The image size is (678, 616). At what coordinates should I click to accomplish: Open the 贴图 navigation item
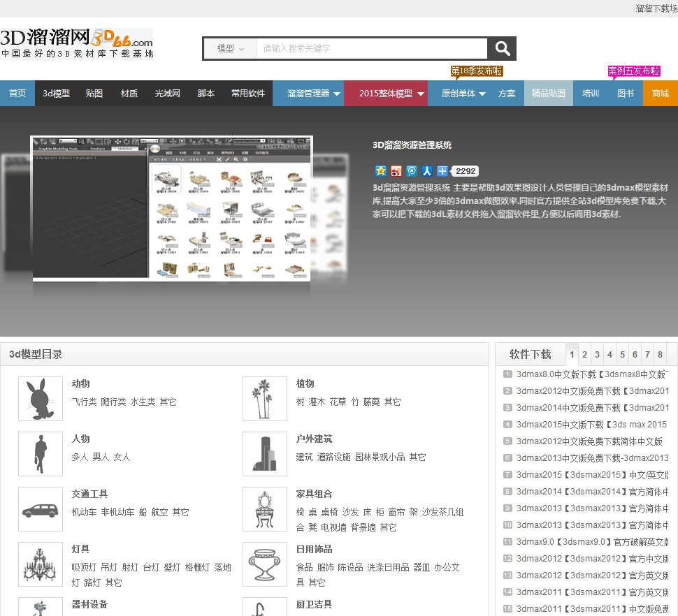[x=94, y=94]
